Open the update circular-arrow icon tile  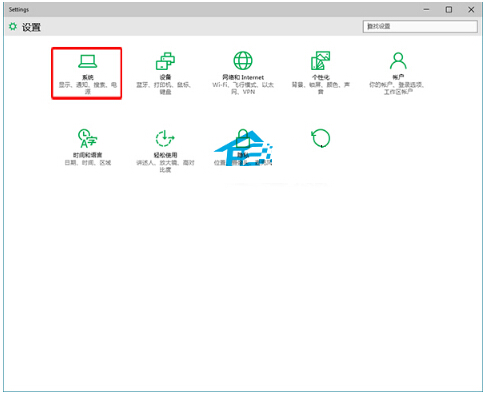click(321, 138)
